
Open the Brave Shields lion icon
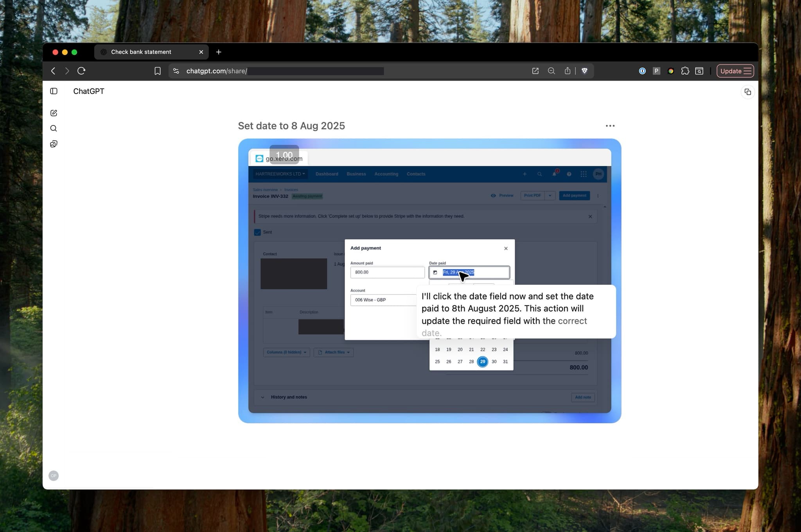[585, 71]
